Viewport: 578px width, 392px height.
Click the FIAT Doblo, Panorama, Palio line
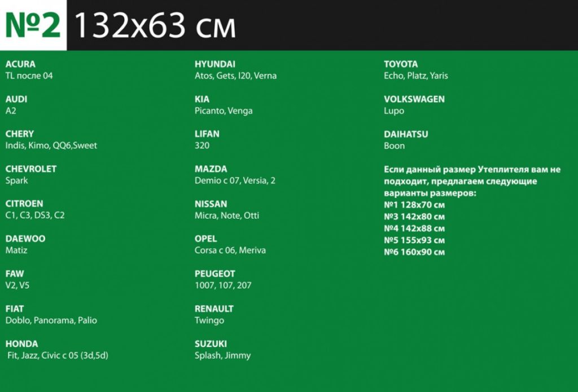point(51,320)
